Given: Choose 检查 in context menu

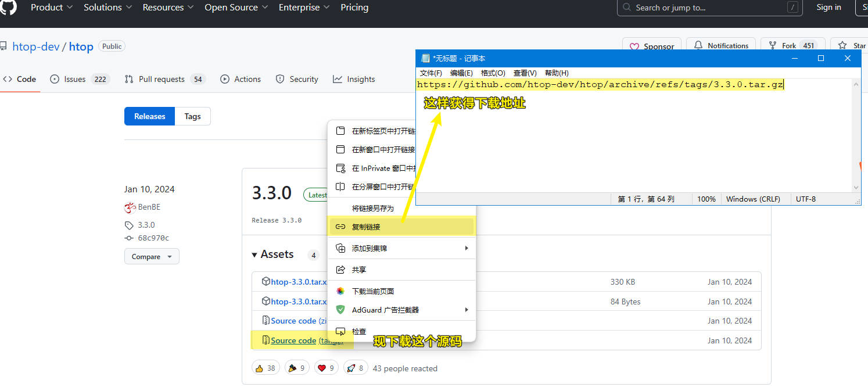Looking at the screenshot, I should click(x=402, y=331).
